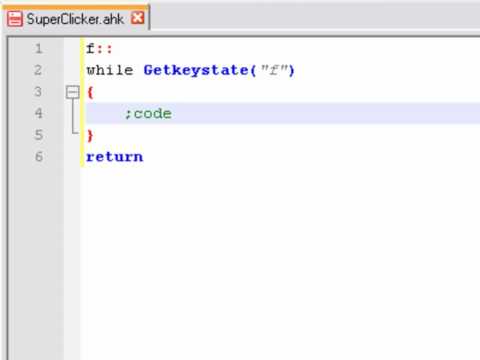Screen dimensions: 480x360
Task: Close the SuperClicker.ahk tab
Action: (137, 18)
